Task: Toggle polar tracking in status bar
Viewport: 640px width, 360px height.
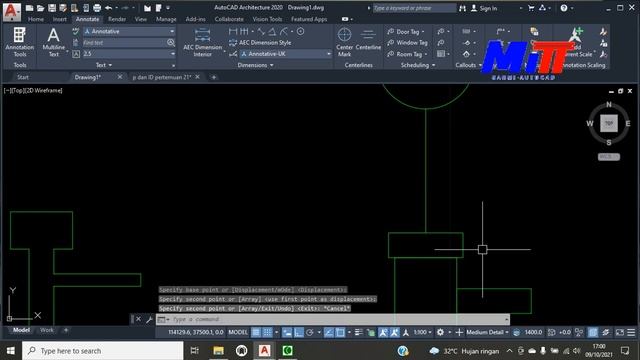Action: [x=310, y=332]
